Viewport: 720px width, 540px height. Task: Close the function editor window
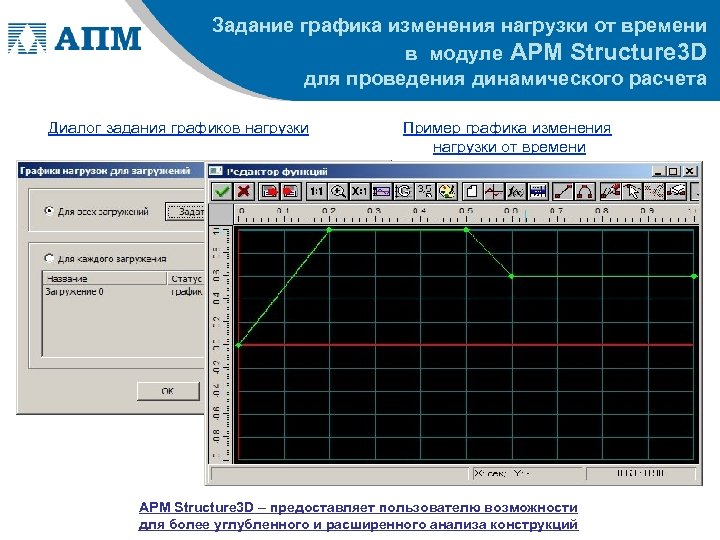coord(689,171)
